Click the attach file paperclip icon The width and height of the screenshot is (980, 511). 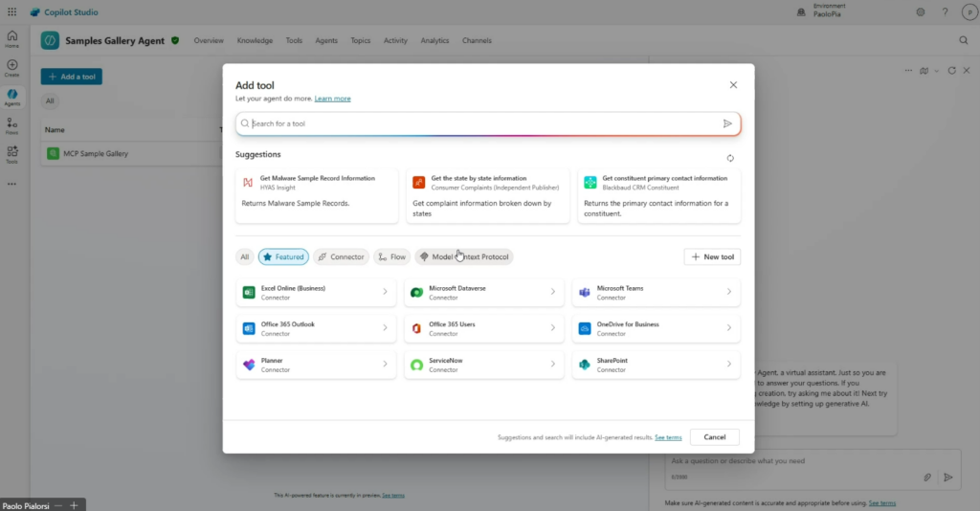click(927, 478)
